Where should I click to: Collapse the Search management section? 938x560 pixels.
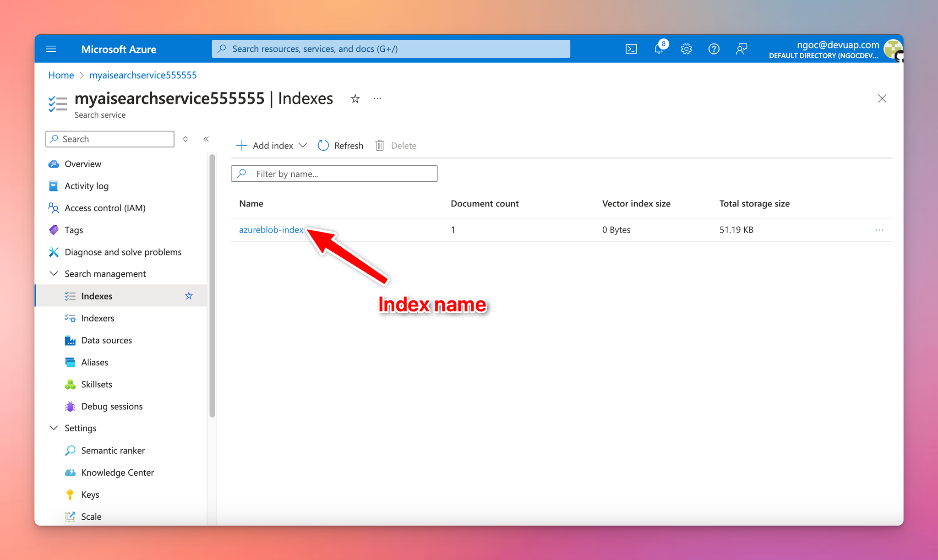point(54,273)
